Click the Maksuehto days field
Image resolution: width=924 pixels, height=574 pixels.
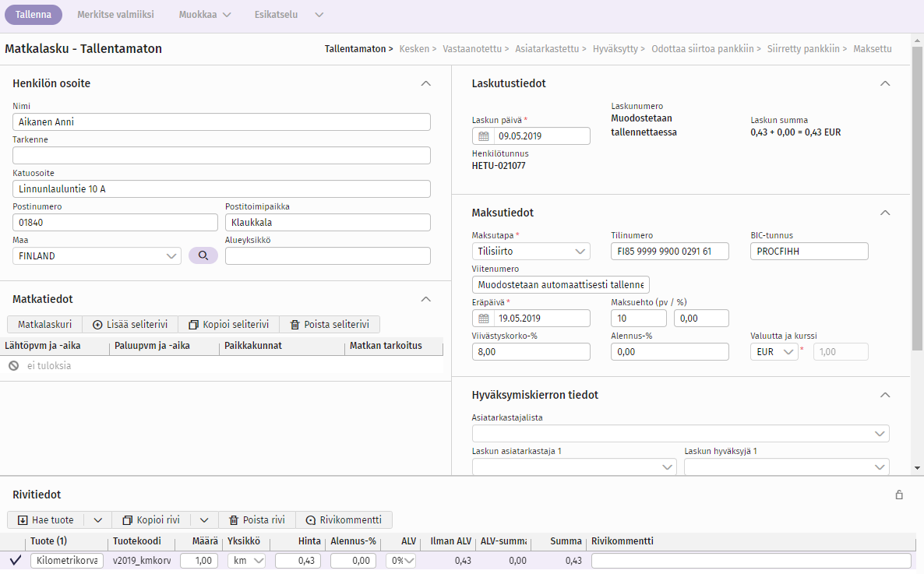639,319
